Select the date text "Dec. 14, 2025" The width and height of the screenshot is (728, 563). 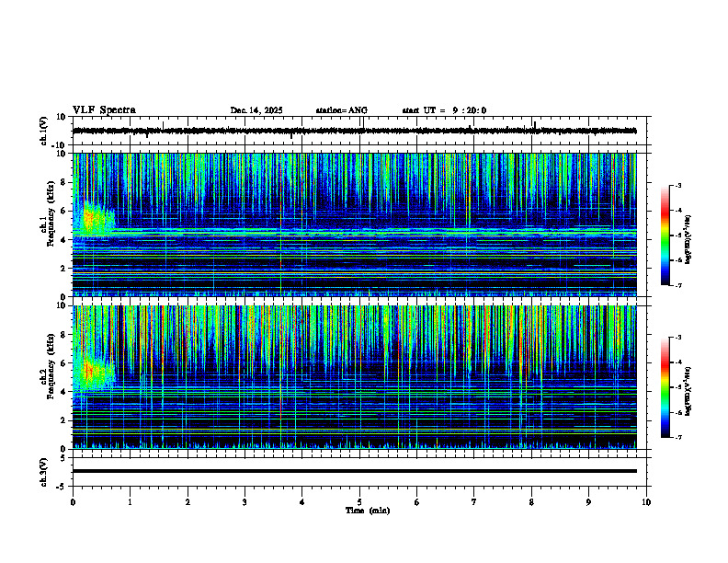pyautogui.click(x=256, y=110)
